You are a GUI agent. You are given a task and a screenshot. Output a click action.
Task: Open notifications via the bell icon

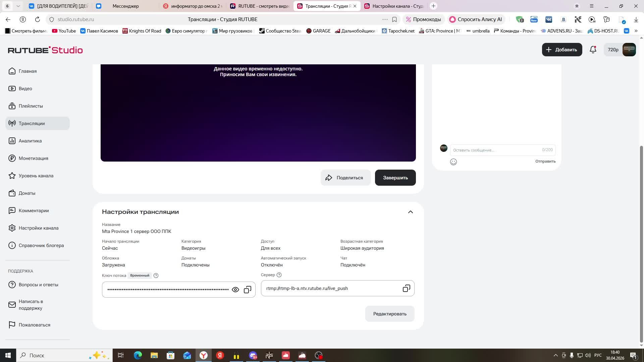click(x=593, y=50)
